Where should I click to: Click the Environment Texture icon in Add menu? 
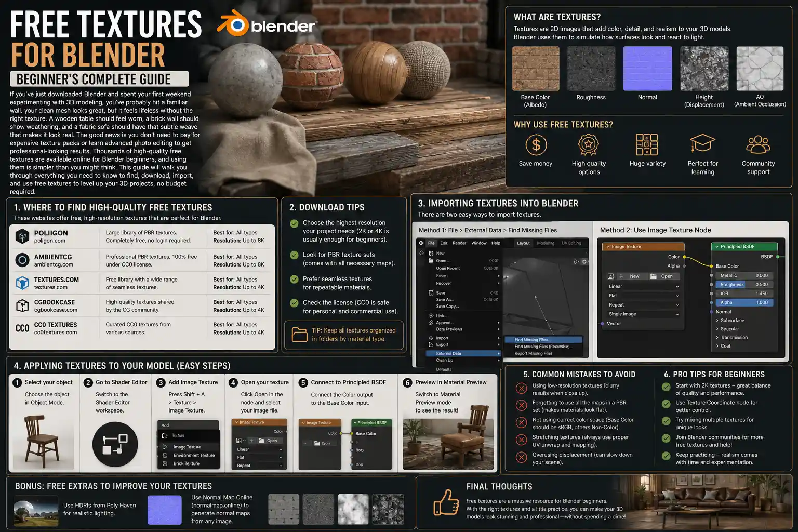click(165, 455)
